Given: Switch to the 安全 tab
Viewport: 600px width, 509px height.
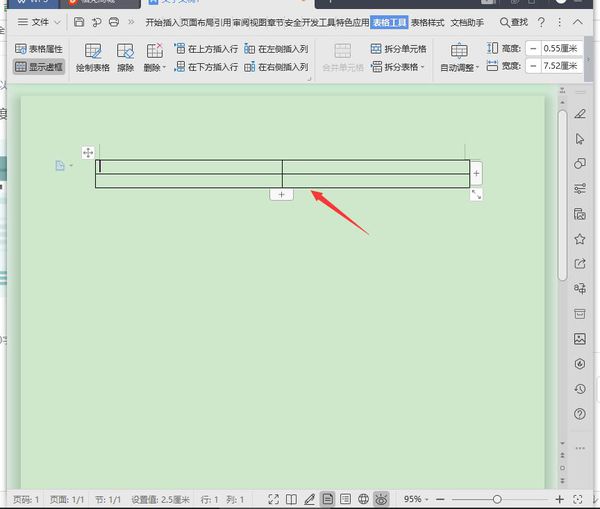Looking at the screenshot, I should pos(293,23).
